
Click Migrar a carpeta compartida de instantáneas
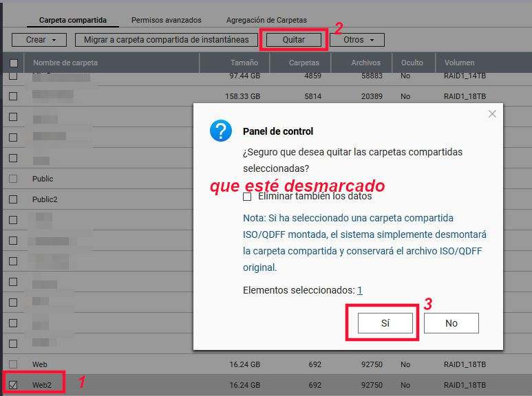tap(167, 40)
